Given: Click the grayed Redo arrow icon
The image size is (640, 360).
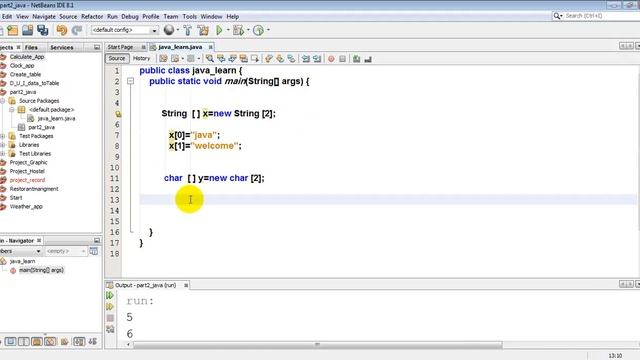Looking at the screenshot, I should pos(76,30).
